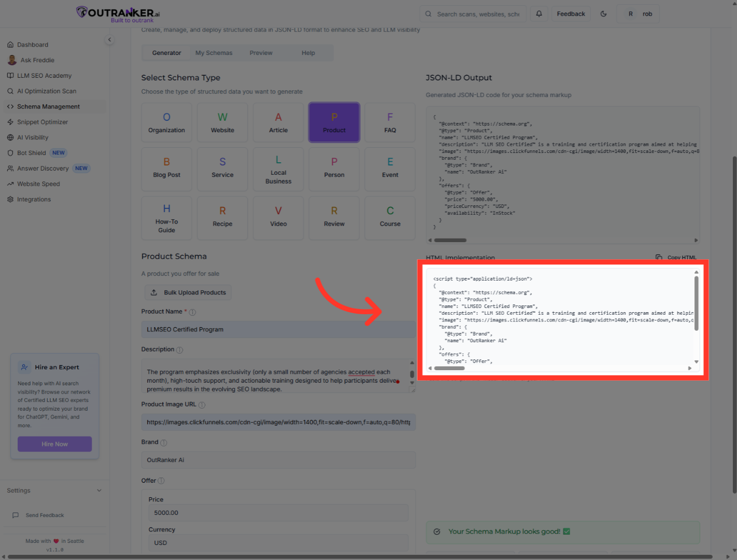Click Bulk Upload Products button
This screenshot has height=560, width=737.
[188, 292]
